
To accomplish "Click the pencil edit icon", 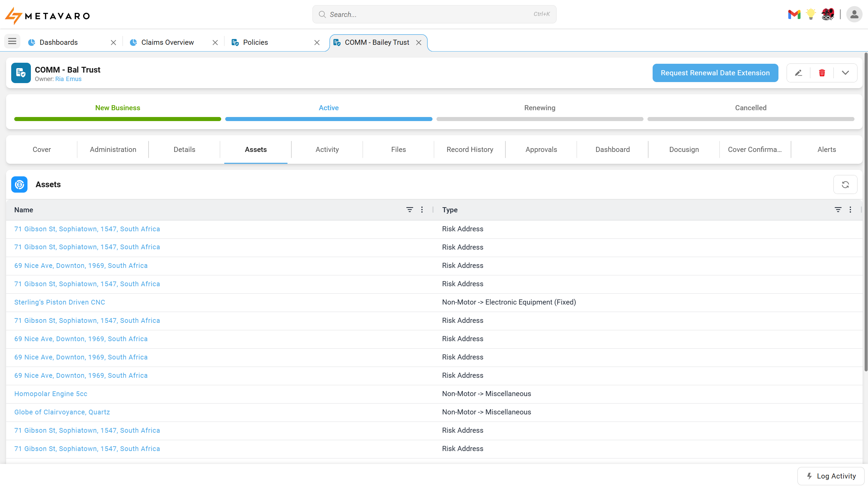I will [x=798, y=73].
